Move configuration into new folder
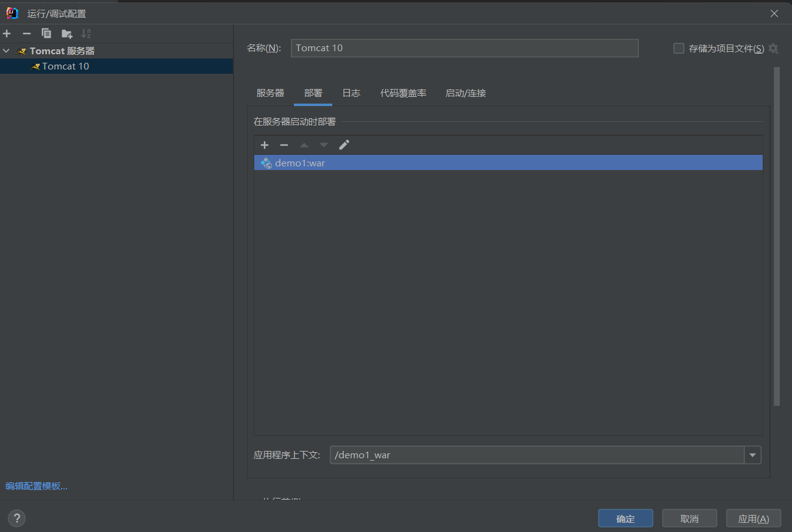Image resolution: width=792 pixels, height=532 pixels. pyautogui.click(x=66, y=34)
